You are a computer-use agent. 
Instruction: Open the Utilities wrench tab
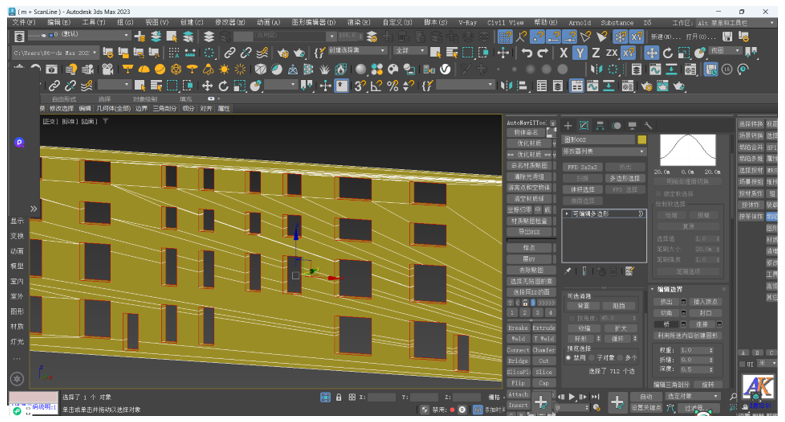(x=649, y=126)
